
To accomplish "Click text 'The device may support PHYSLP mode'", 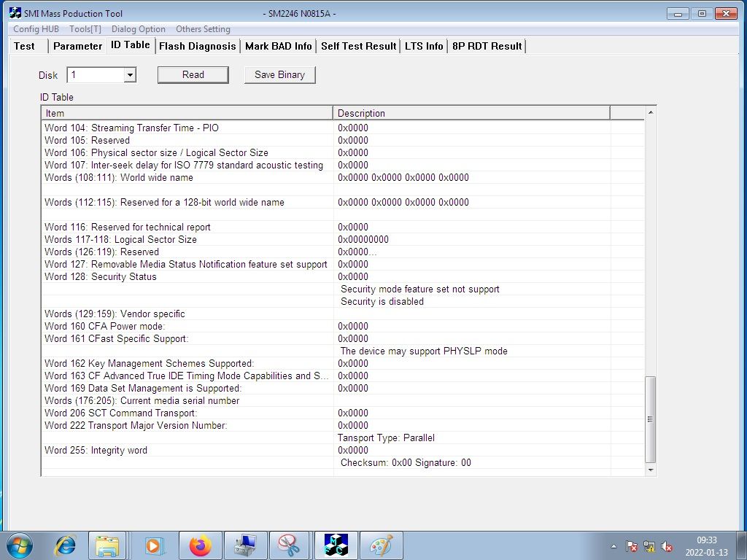I will coord(424,351).
